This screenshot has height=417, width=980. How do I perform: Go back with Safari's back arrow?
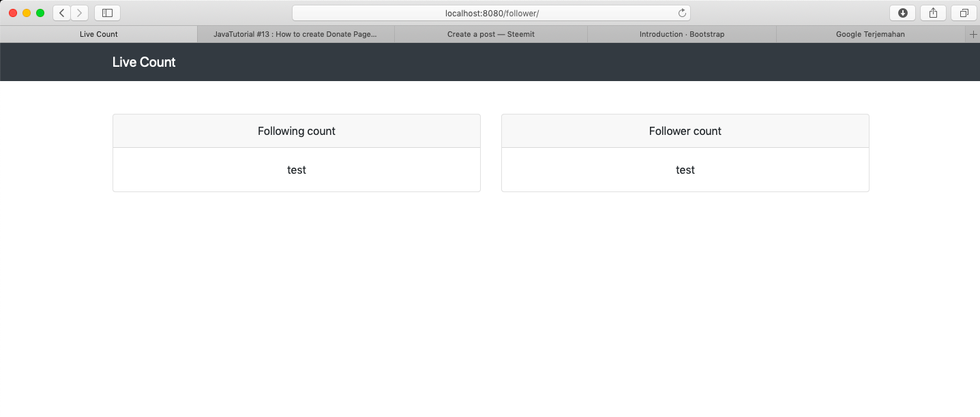tap(62, 13)
